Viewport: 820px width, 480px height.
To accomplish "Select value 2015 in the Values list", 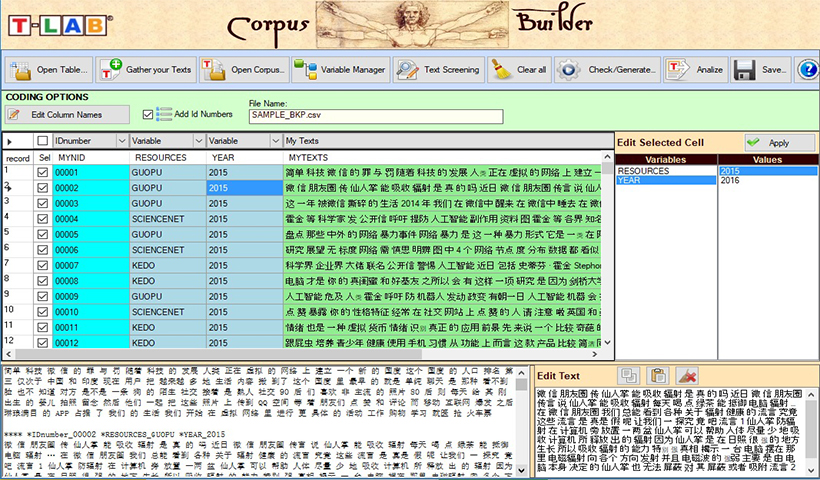I will coord(767,171).
